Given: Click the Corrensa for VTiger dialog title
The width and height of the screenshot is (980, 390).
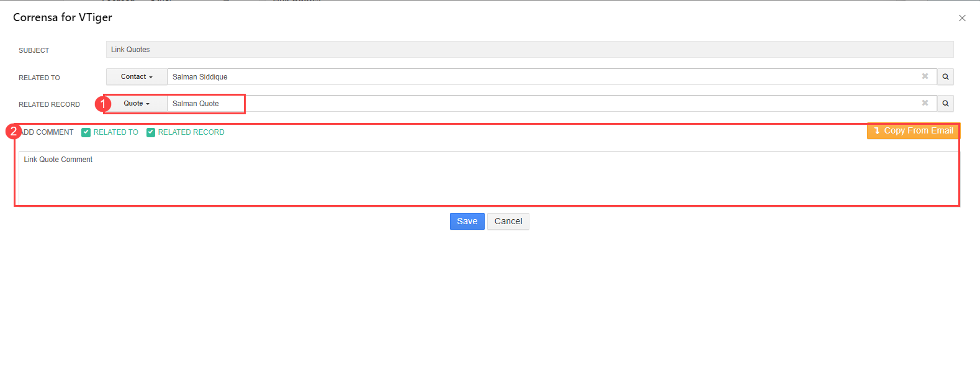Looking at the screenshot, I should pos(63,17).
